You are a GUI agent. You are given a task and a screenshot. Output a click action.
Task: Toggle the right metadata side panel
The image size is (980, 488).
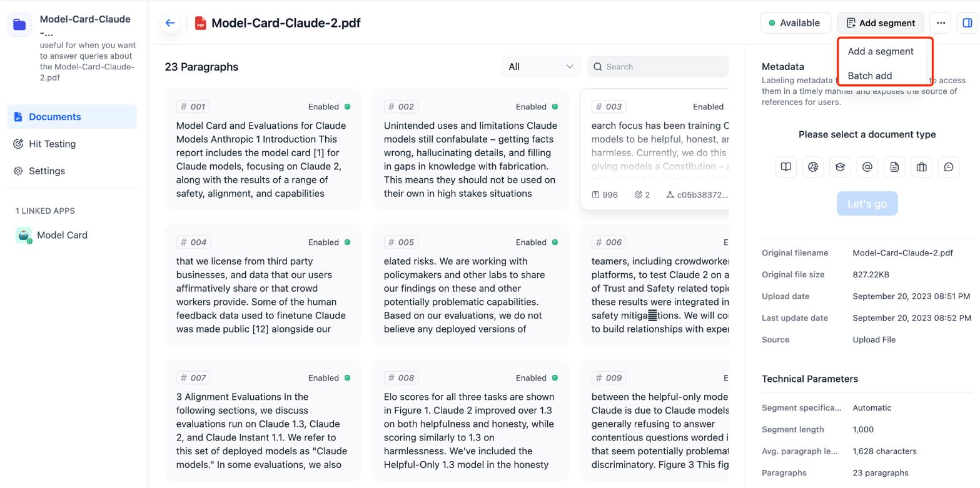click(967, 23)
